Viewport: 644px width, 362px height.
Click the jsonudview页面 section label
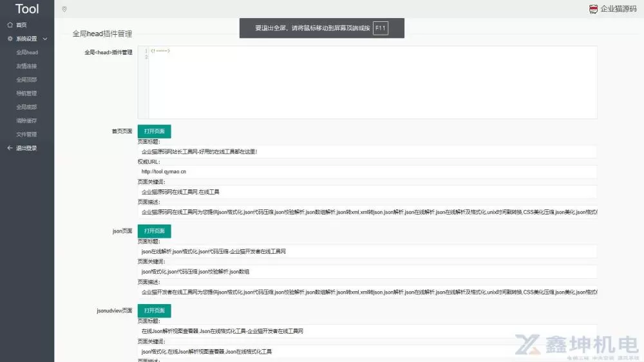115,310
